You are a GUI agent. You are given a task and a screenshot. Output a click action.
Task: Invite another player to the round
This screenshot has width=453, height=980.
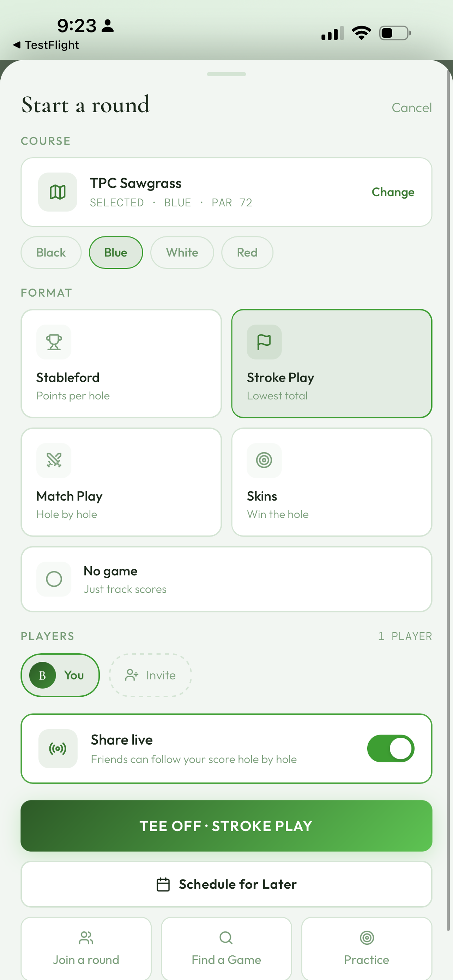tap(150, 675)
